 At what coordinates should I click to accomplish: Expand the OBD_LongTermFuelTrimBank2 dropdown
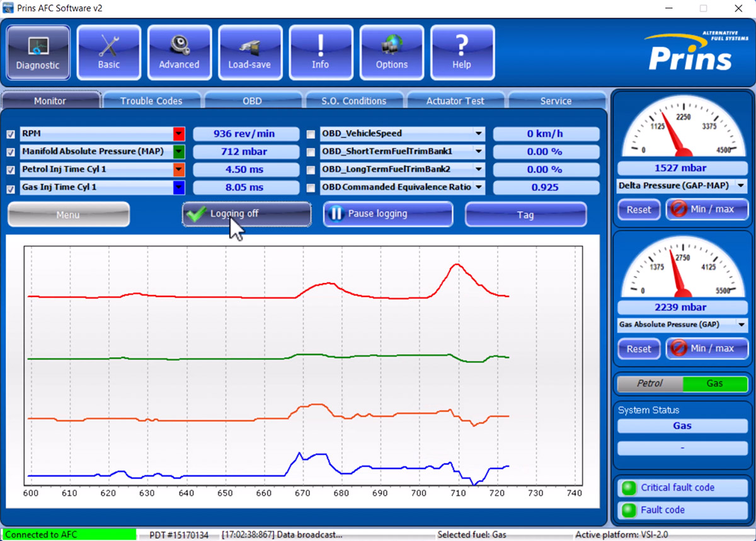[479, 170]
